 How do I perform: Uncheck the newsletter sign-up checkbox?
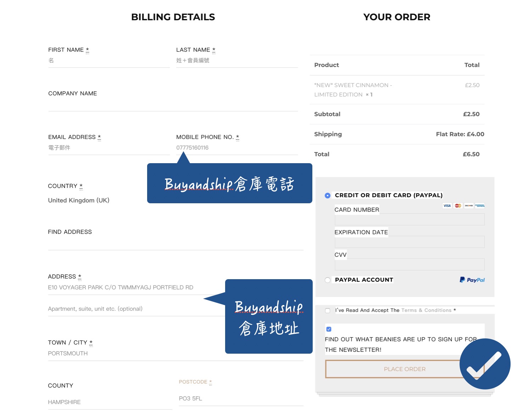(x=329, y=329)
